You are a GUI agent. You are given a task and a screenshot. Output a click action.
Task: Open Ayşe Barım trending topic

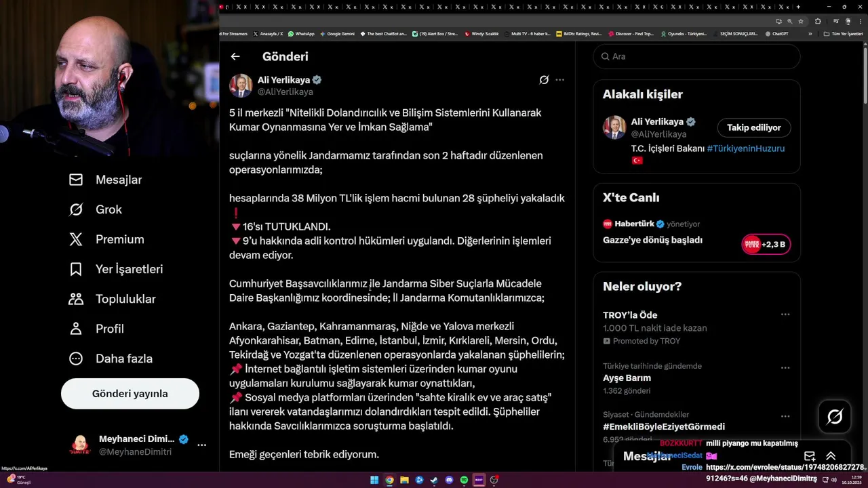(627, 378)
